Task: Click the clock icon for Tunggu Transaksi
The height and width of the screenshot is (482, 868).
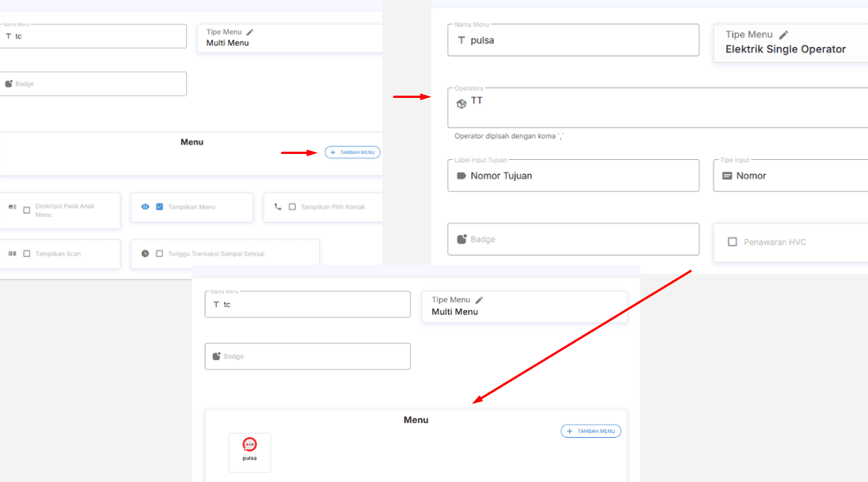Action: click(146, 253)
